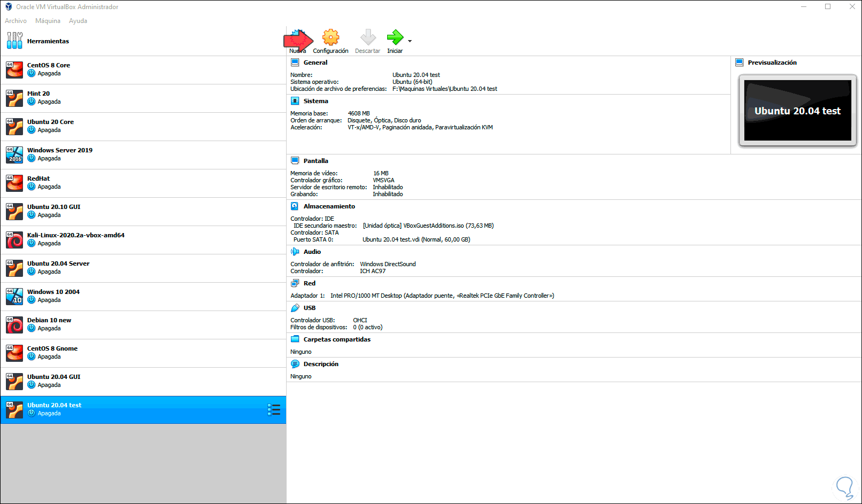Open the General settings header link
Screen dimensions: 862x504
(x=315, y=63)
